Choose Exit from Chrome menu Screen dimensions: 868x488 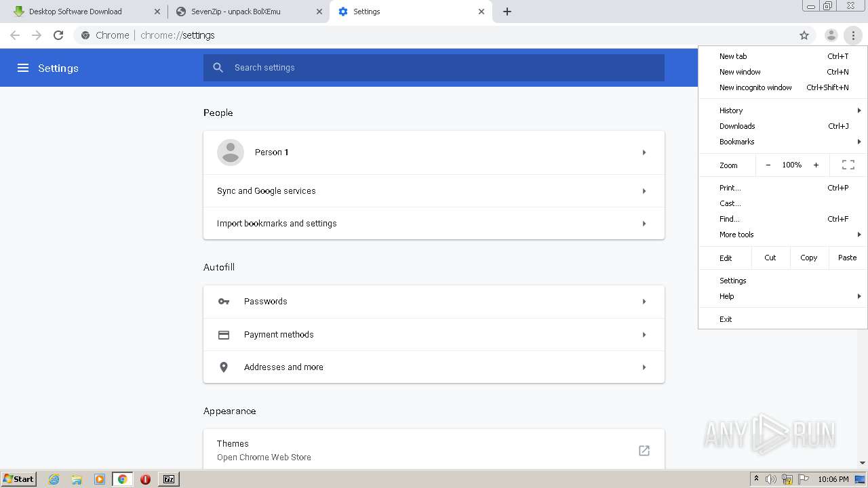click(x=783, y=319)
